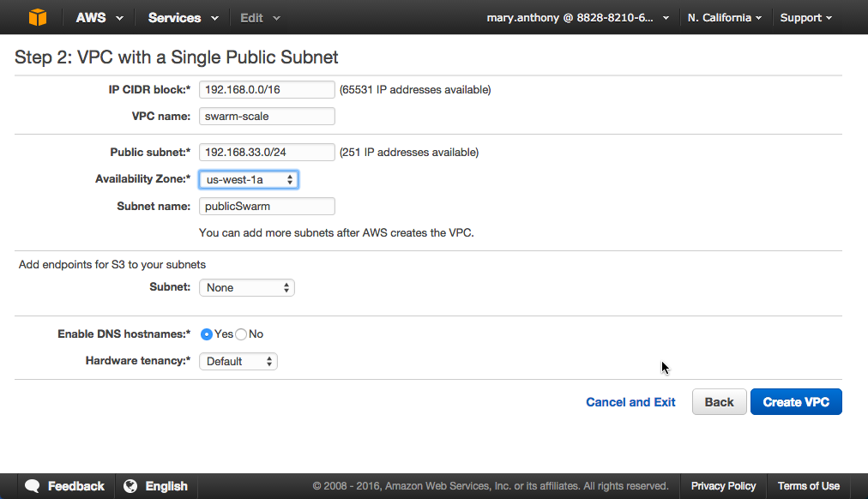Select Yes for Enable DNS hostnames
This screenshot has height=499, width=868.
[x=207, y=334]
